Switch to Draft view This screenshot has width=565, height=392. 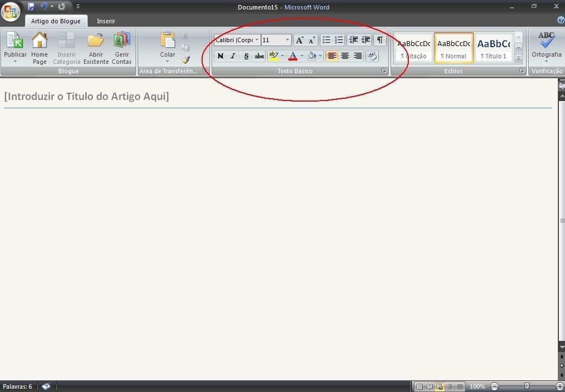pos(460,387)
